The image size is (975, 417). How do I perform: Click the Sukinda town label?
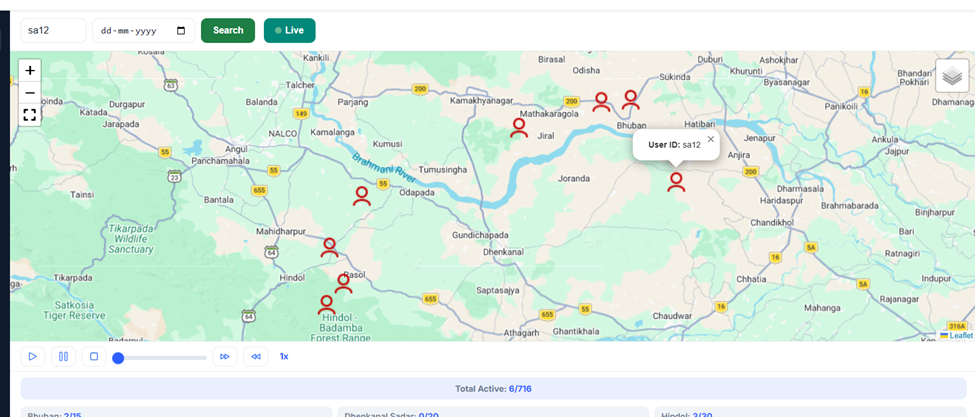pyautogui.click(x=675, y=77)
